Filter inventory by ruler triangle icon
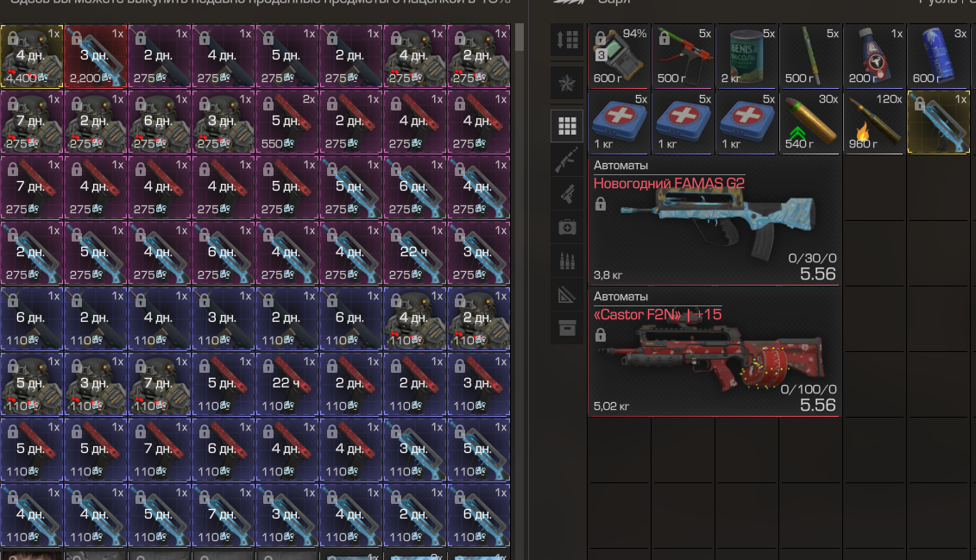The width and height of the screenshot is (976, 560). 567,294
